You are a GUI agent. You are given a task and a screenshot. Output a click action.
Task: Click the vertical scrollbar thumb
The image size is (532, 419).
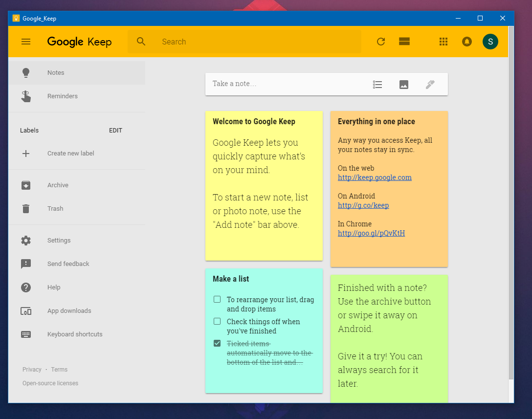tap(511, 203)
